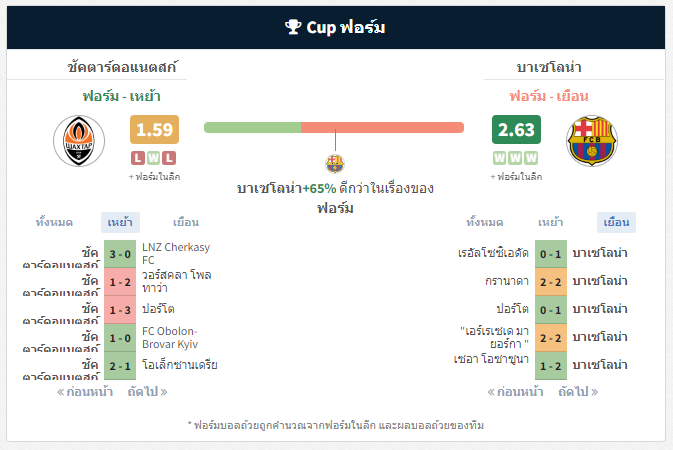The width and height of the screenshot is (673, 450).
Task: Go to ถัดไป page in Shakhtar matches
Action: tap(147, 392)
